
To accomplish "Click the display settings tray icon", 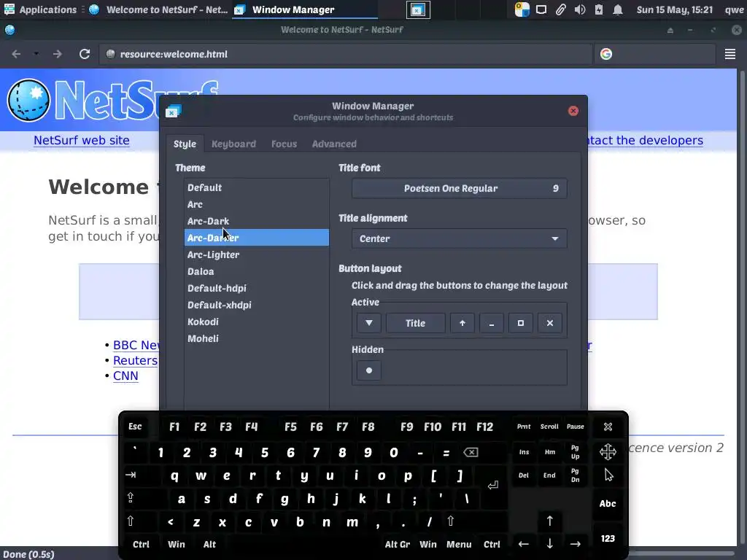I will [x=541, y=9].
